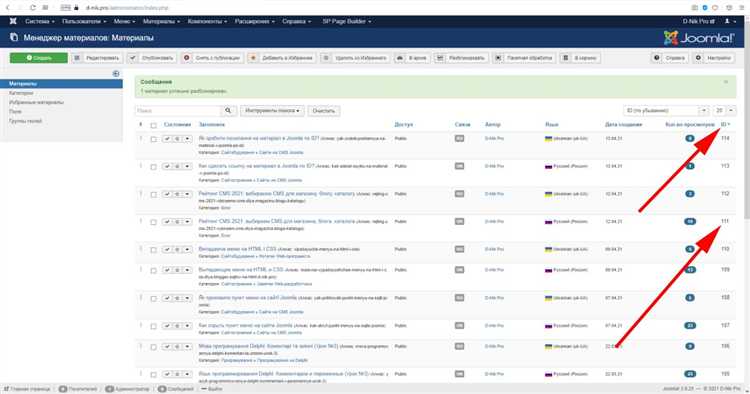Image resolution: width=750 pixels, height=394 pixels.
Task: Open Справка help button in toolbar
Action: click(670, 58)
